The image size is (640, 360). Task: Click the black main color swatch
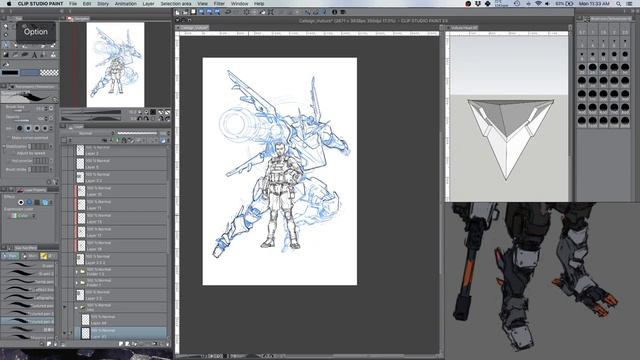10,73
